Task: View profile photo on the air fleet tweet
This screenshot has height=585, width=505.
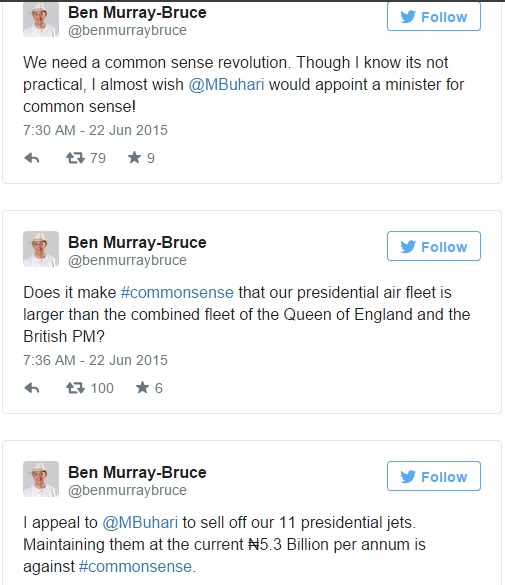Action: [x=41, y=249]
